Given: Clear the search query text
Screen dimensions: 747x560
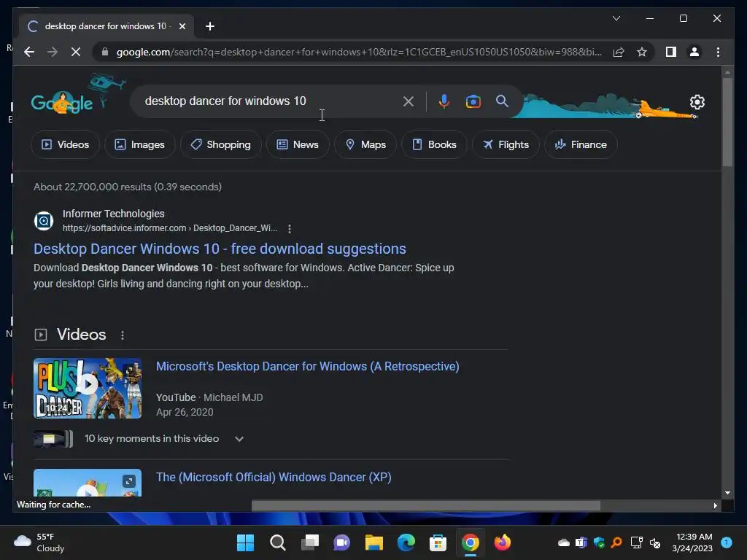Looking at the screenshot, I should [409, 101].
